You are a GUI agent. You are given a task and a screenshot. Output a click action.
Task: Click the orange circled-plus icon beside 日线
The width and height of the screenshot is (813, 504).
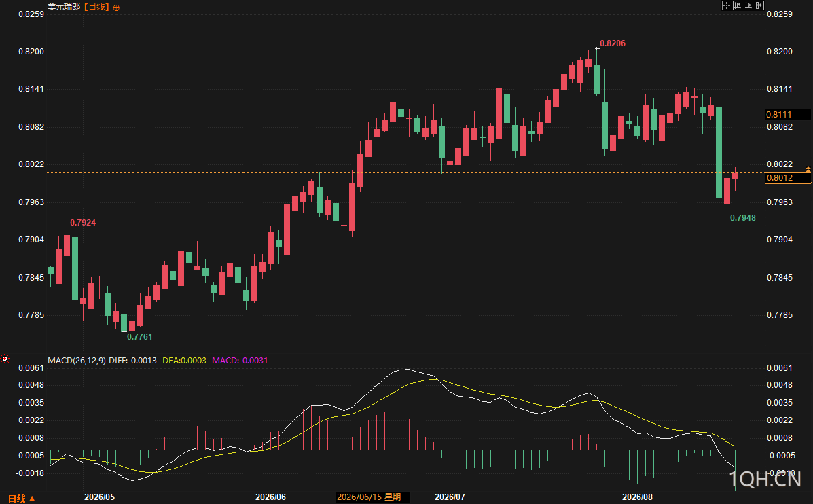116,7
